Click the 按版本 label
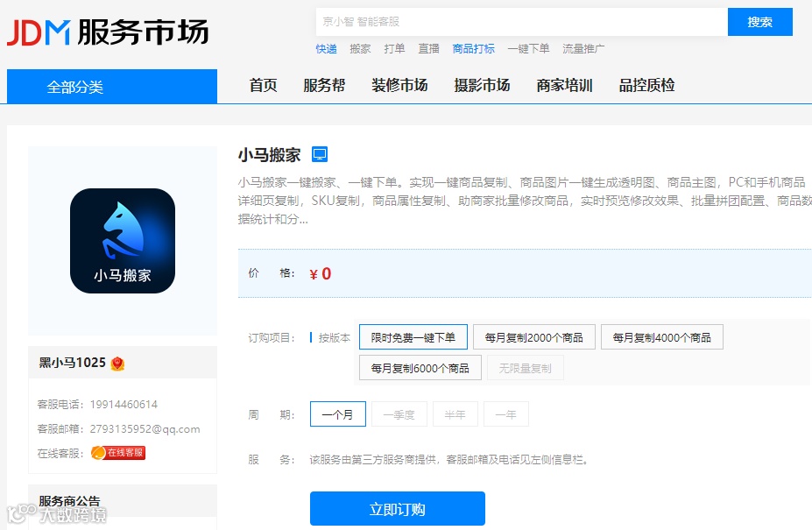 tap(334, 338)
